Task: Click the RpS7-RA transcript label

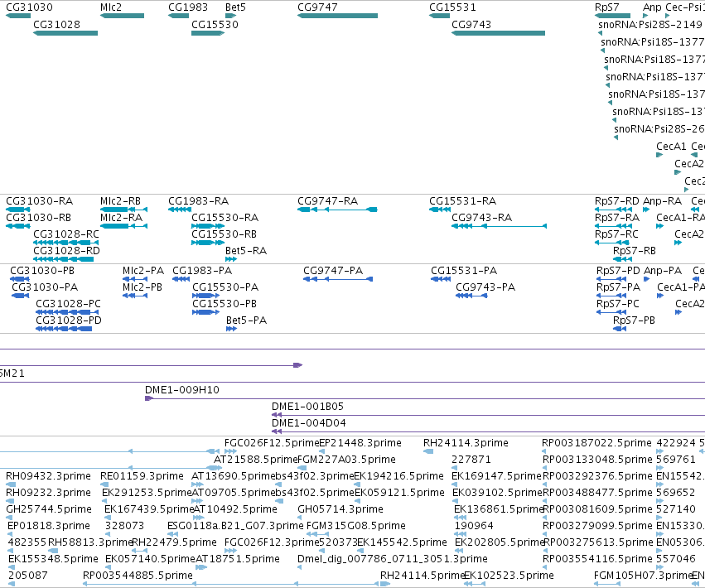Action: point(617,218)
